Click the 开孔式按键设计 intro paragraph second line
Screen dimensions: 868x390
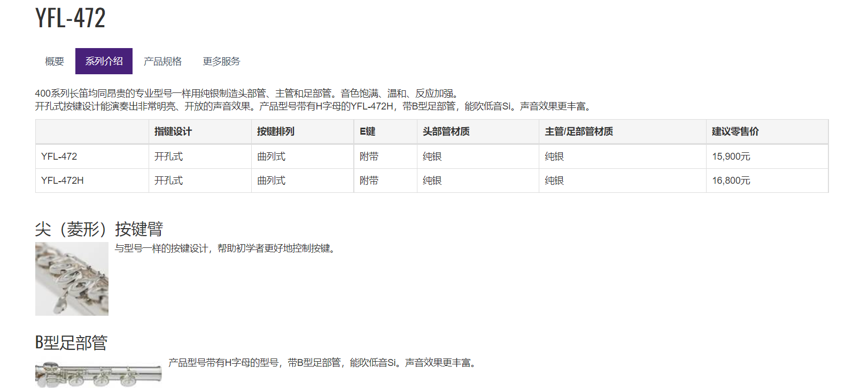point(315,106)
